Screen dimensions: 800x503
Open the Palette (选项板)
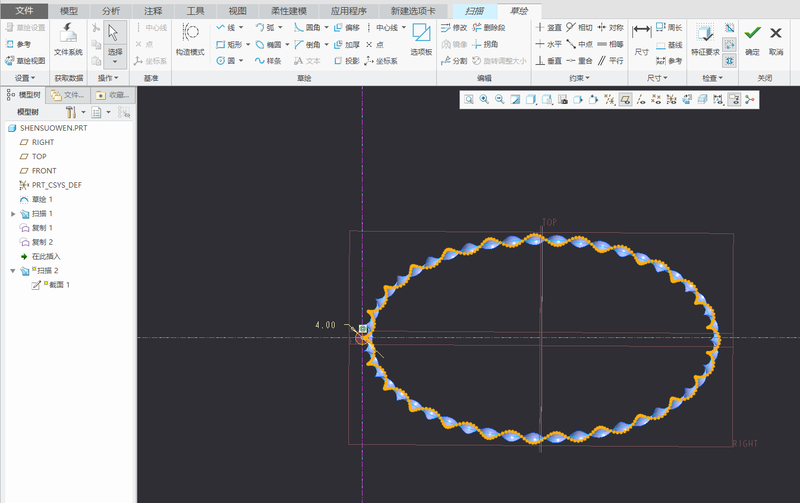pyautogui.click(x=421, y=39)
